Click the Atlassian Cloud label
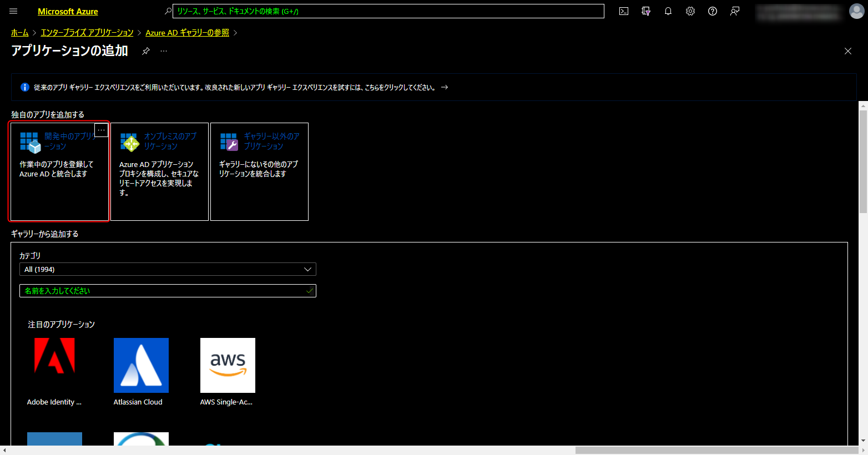Image resolution: width=868 pixels, height=455 pixels. [138, 402]
